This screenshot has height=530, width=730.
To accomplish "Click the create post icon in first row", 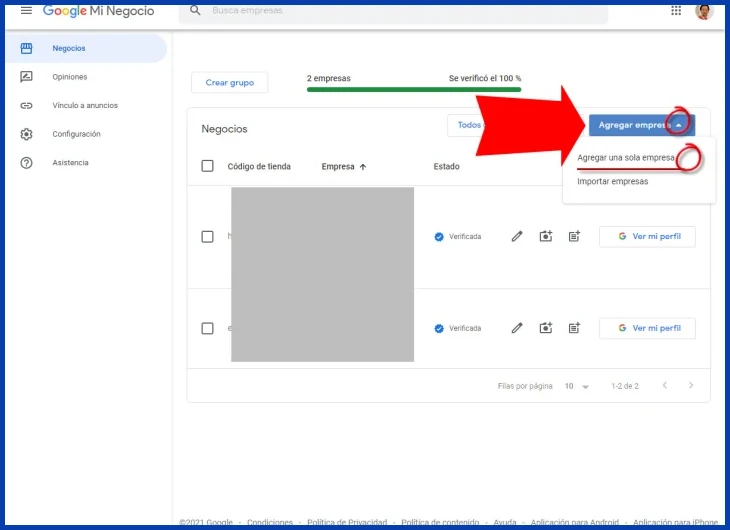I will (x=575, y=237).
